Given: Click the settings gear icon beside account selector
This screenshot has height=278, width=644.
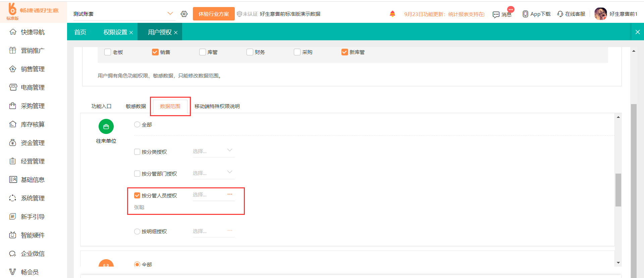Looking at the screenshot, I should 184,14.
